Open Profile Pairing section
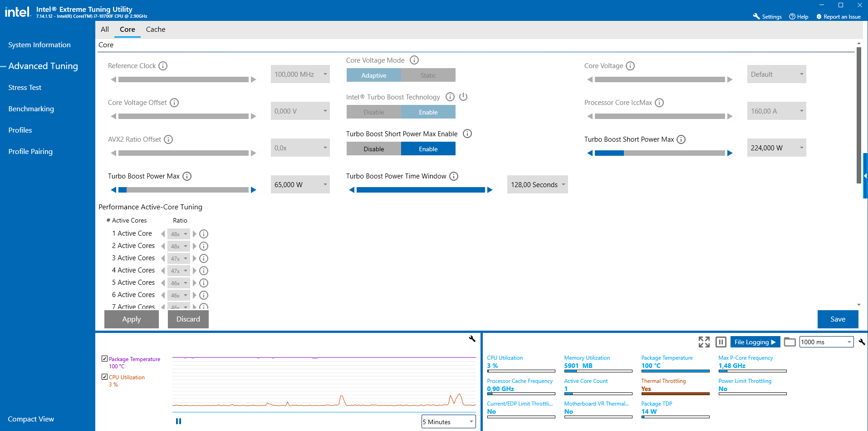 (30, 152)
